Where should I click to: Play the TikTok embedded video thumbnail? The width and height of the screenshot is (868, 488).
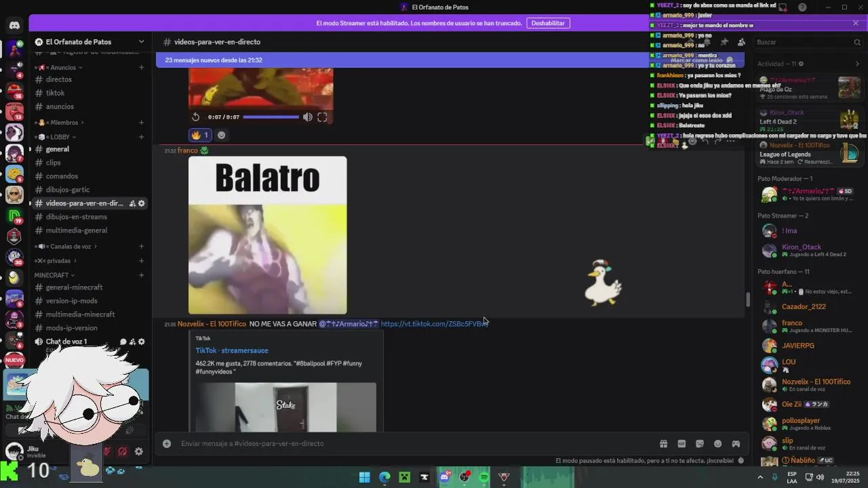tap(285, 407)
